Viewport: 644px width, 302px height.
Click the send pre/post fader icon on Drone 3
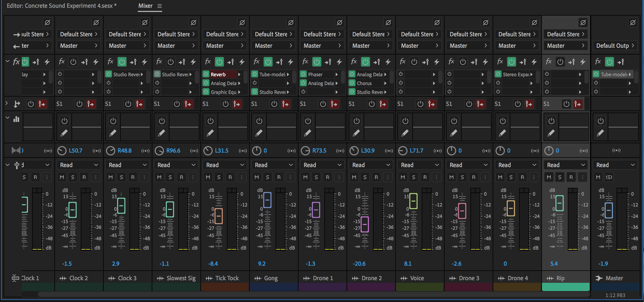[480, 104]
